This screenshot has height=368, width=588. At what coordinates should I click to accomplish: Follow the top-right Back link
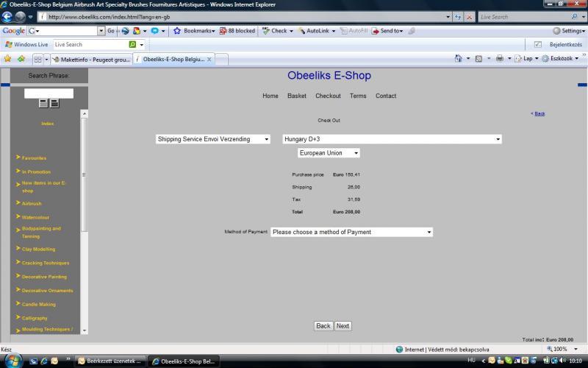(x=539, y=113)
